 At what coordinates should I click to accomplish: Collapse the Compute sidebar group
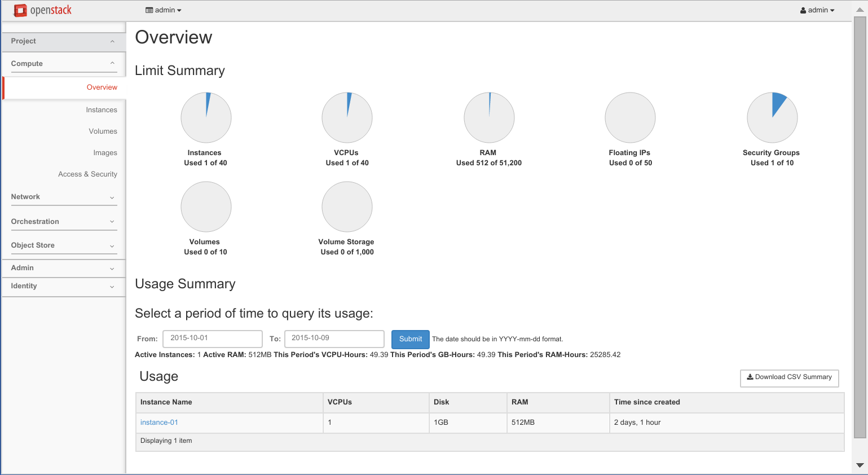click(x=63, y=64)
